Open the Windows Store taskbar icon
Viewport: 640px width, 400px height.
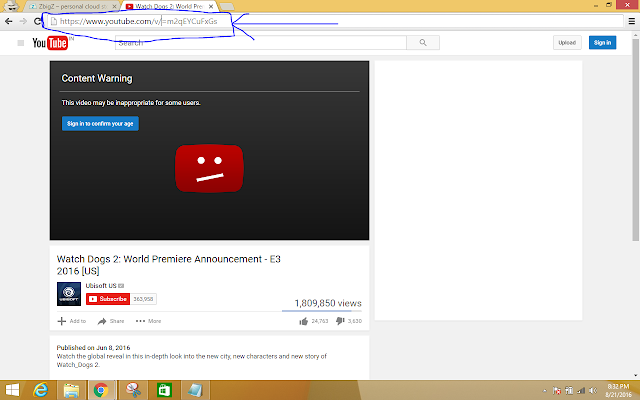coord(164,390)
